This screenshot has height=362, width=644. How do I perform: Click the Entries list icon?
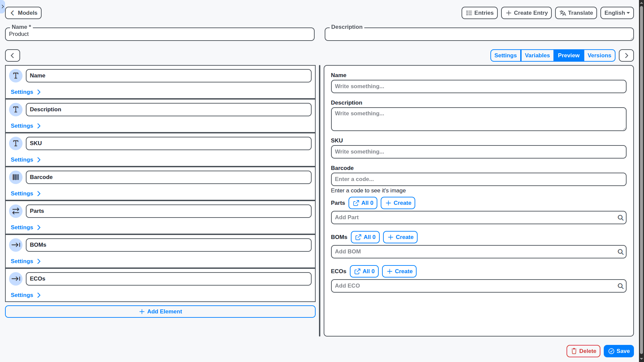coord(469,13)
